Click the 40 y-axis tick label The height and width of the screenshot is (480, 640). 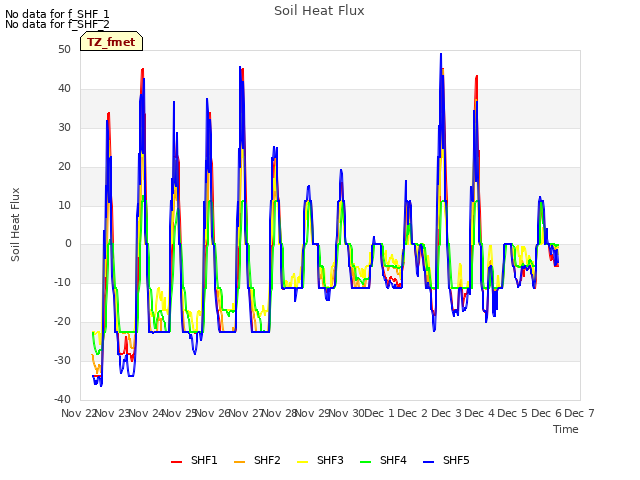[64, 88]
